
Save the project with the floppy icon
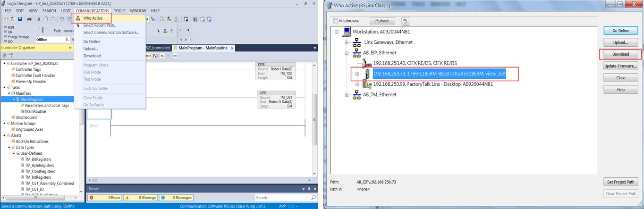pyautogui.click(x=20, y=19)
